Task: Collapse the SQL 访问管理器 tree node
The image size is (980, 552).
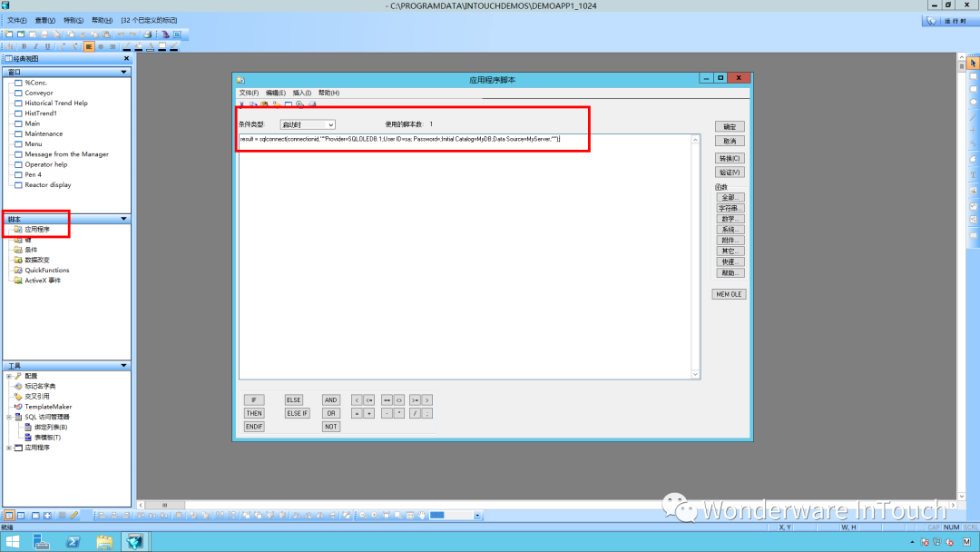Action: click(x=8, y=416)
